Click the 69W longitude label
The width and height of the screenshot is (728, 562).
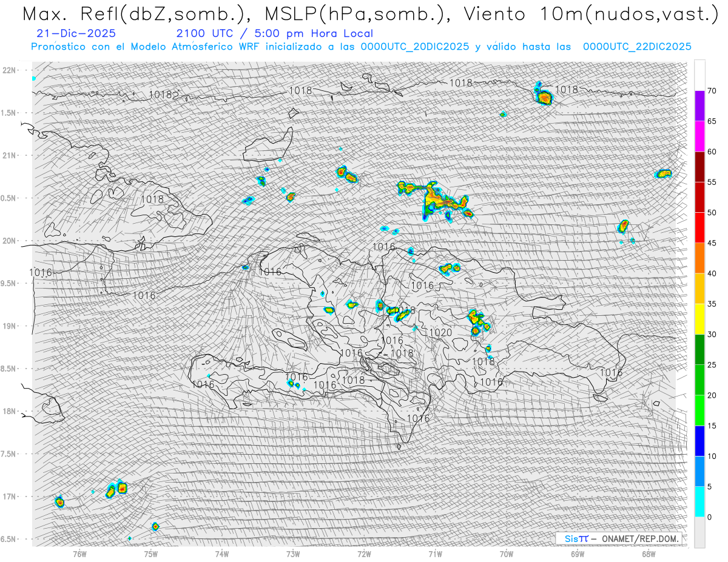click(578, 554)
